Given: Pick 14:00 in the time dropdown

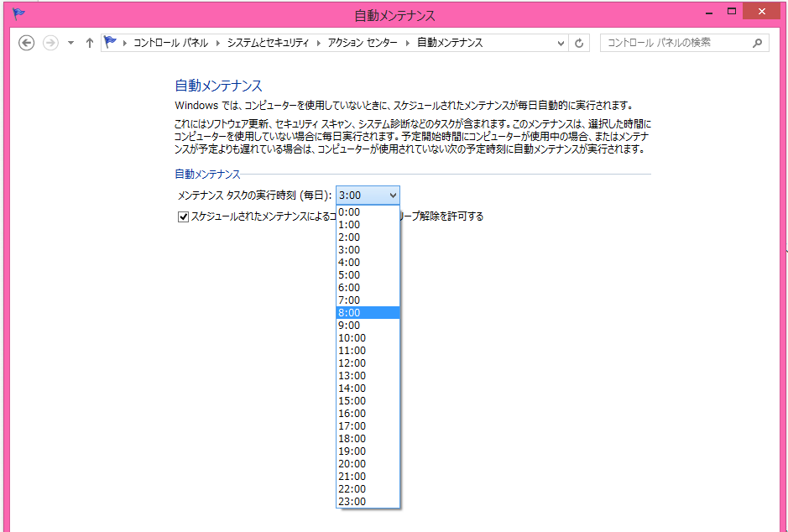Looking at the screenshot, I should [x=368, y=388].
